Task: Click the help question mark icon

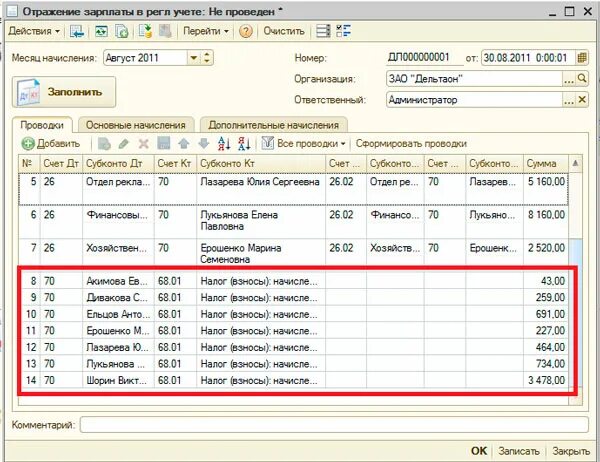Action: click(246, 31)
